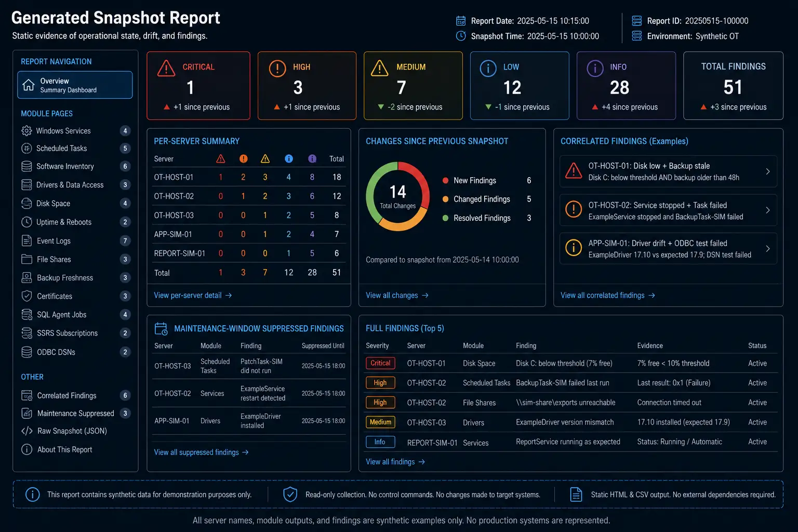Click the Backup Freshness icon
The height and width of the screenshot is (532, 798).
click(26, 277)
